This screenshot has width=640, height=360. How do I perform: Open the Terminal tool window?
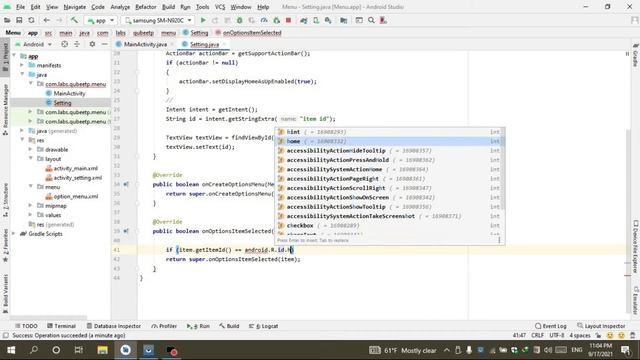(x=61, y=326)
